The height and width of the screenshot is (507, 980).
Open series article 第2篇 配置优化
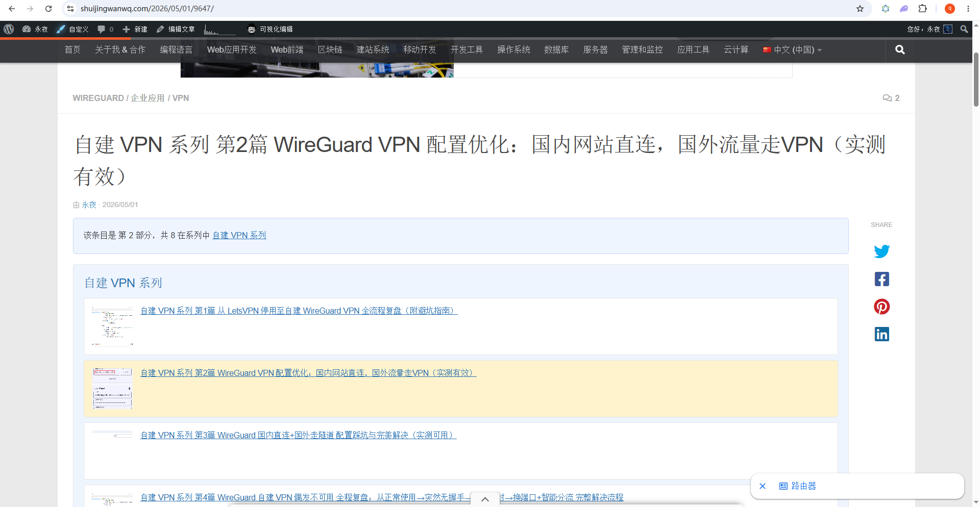coord(308,373)
